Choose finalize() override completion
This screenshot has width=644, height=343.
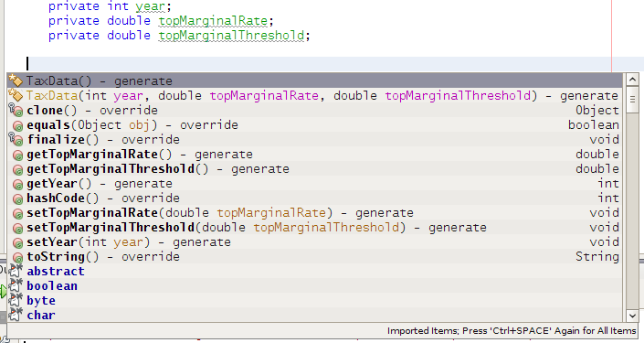pyautogui.click(x=314, y=139)
